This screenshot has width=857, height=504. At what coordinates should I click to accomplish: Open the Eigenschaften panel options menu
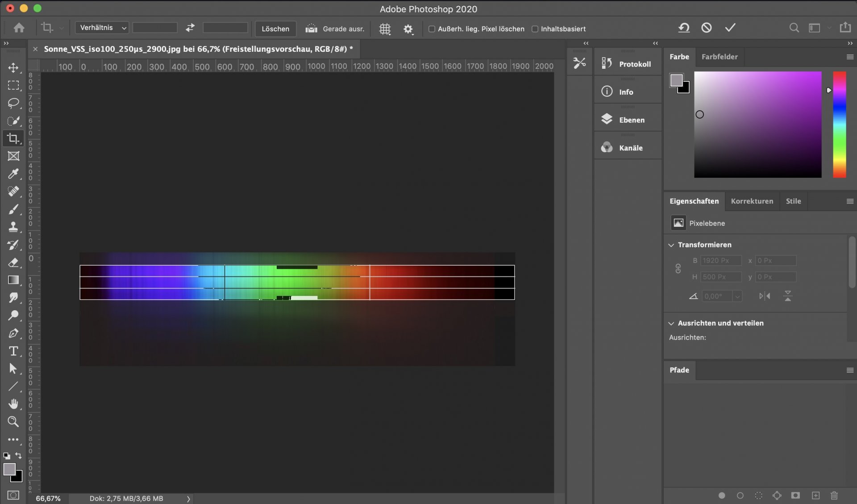pos(850,201)
